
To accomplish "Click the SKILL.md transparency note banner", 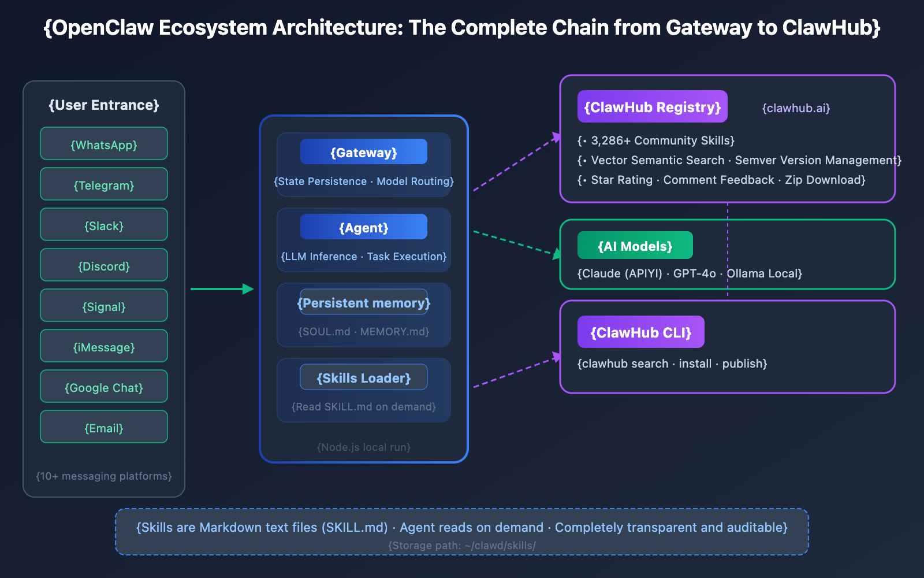I will point(461,531).
